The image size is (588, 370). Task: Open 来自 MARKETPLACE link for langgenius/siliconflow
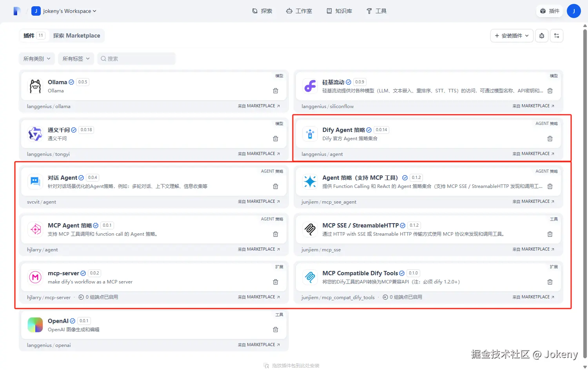534,106
